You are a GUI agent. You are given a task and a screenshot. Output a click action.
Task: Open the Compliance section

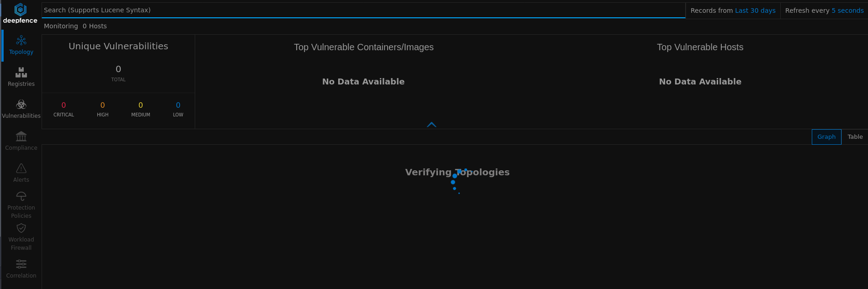tap(21, 140)
